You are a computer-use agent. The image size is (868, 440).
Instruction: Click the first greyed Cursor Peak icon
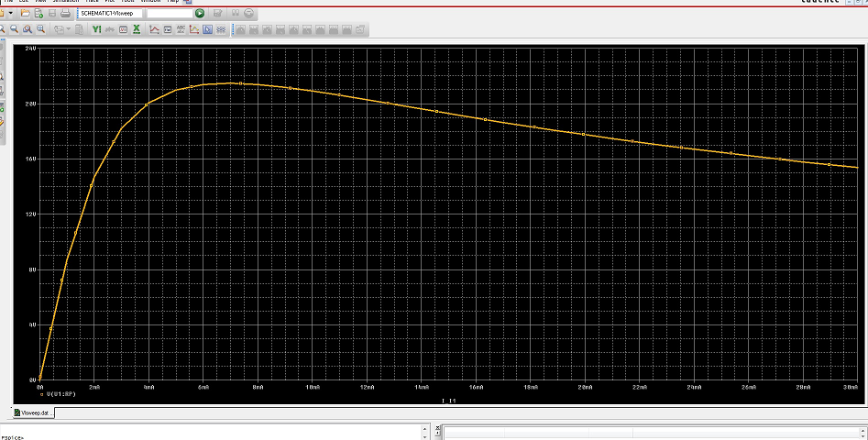tap(241, 29)
